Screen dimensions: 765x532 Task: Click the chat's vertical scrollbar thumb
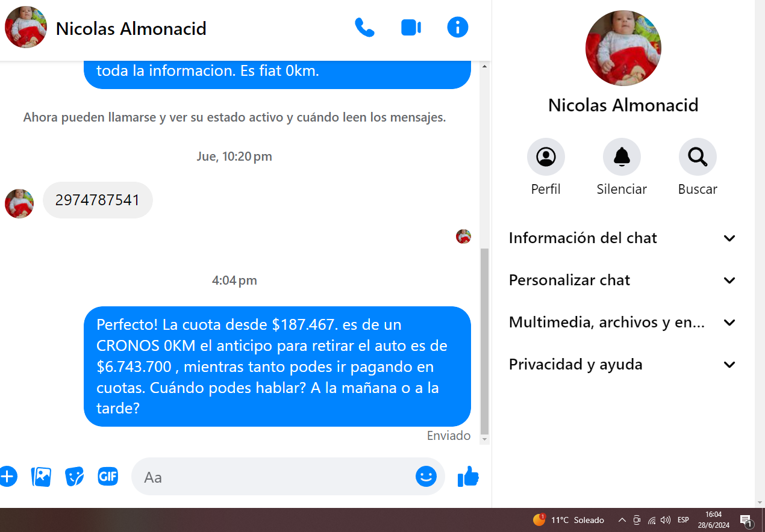[x=484, y=341]
